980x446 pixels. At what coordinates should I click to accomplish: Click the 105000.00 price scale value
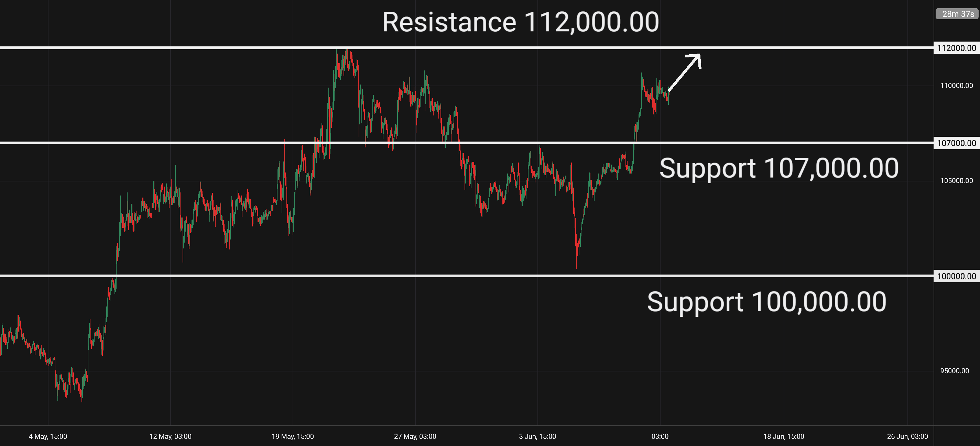[956, 181]
